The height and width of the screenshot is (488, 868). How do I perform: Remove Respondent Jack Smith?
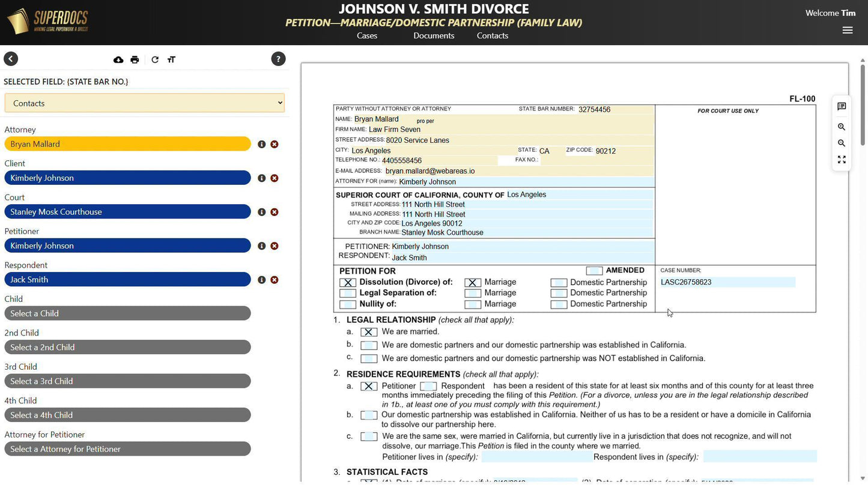[x=275, y=280]
